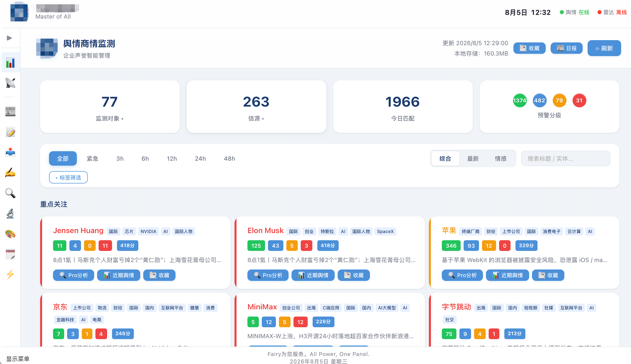Click the red 31 alert level circle
This screenshot has height=364, width=631.
point(579,101)
